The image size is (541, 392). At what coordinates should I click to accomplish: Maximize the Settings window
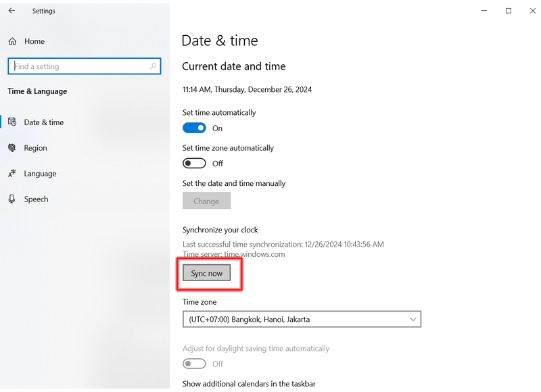coord(509,11)
